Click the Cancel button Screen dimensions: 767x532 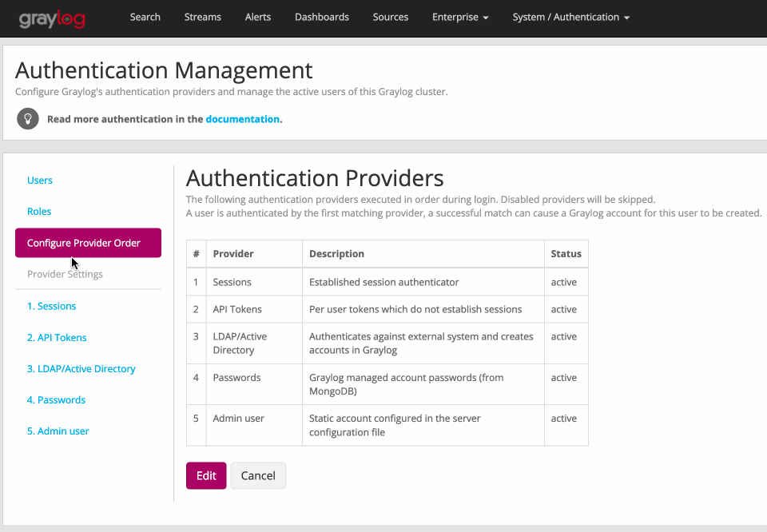257,475
